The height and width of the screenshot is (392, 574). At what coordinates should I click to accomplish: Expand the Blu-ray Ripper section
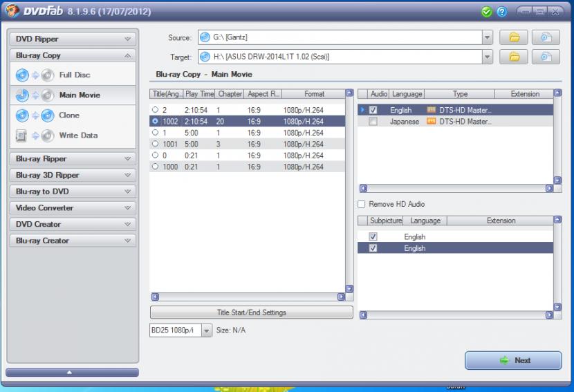pyautogui.click(x=73, y=158)
